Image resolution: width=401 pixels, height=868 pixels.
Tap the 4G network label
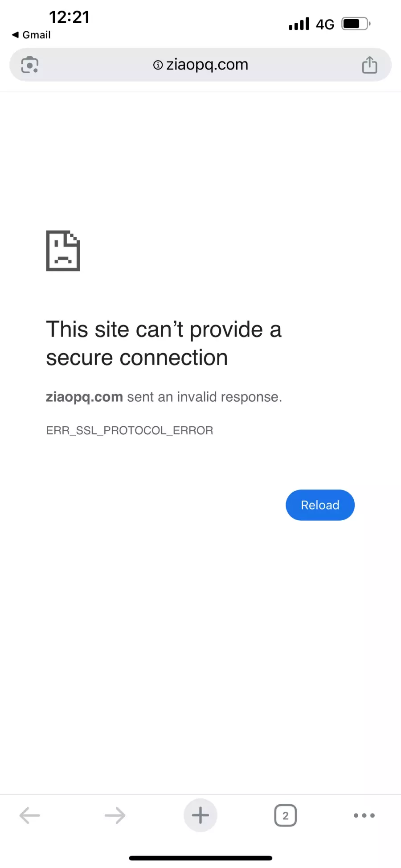(325, 24)
